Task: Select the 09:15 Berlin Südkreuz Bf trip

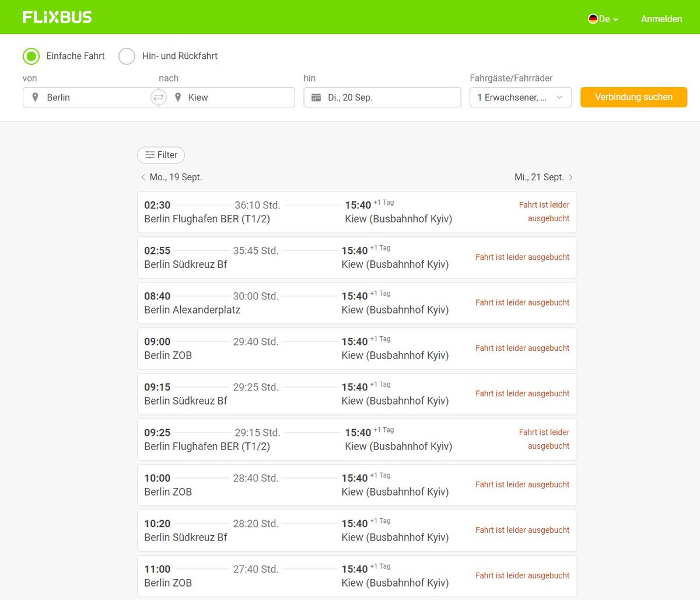Action: pyautogui.click(x=357, y=394)
